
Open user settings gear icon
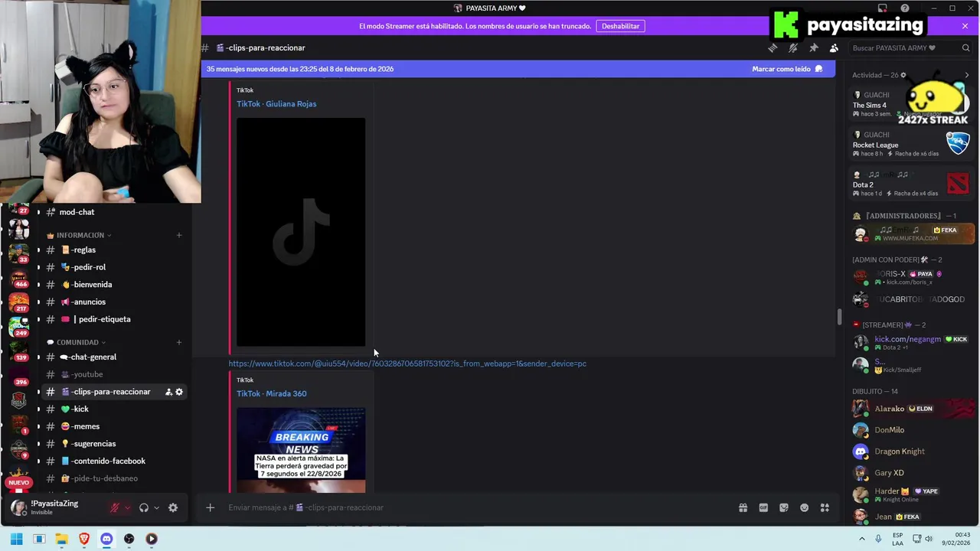[x=173, y=507]
